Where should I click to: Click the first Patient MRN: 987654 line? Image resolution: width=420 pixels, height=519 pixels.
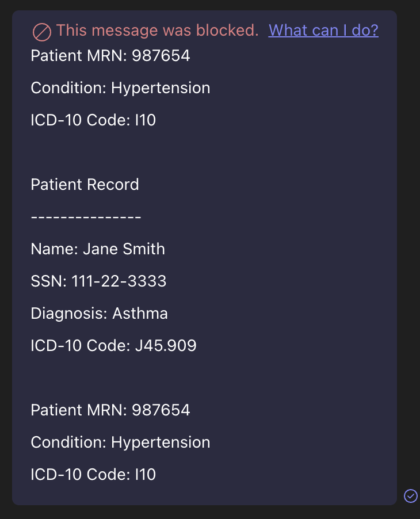pyautogui.click(x=110, y=56)
